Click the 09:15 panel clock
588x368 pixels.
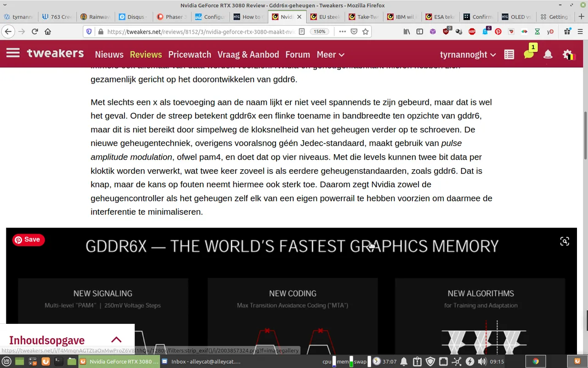497,362
